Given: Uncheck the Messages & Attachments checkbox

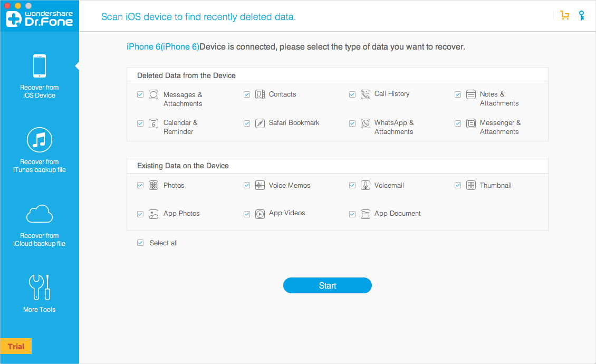Looking at the screenshot, I should 140,94.
